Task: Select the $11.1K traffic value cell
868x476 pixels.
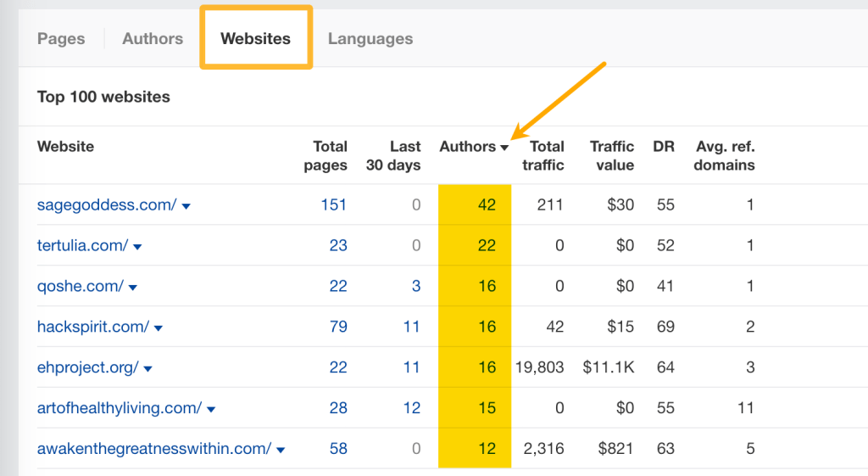Action: click(x=609, y=367)
